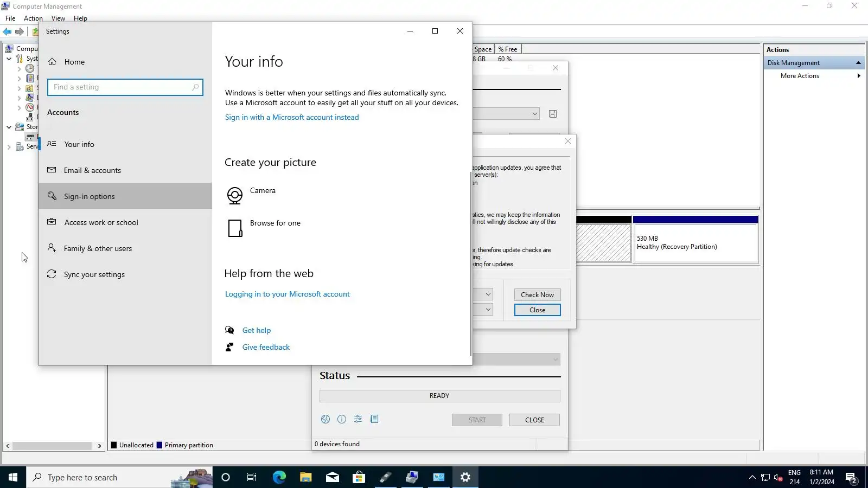Open Help menu in Computer Management

[x=80, y=18]
